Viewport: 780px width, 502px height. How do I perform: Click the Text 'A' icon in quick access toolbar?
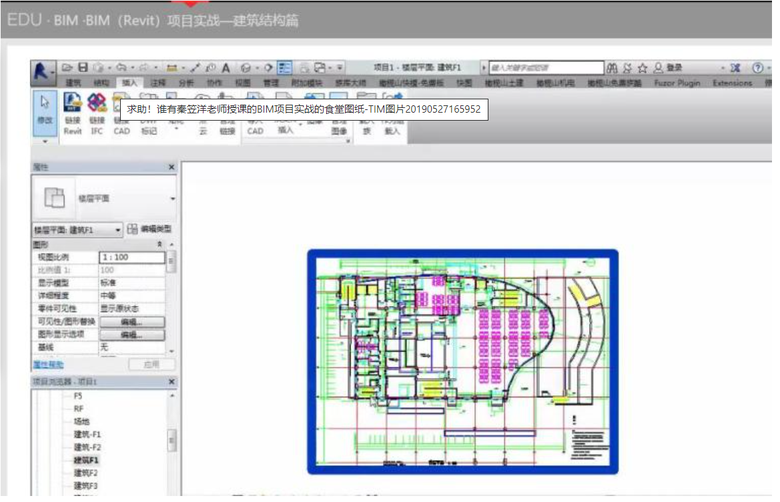point(226,67)
